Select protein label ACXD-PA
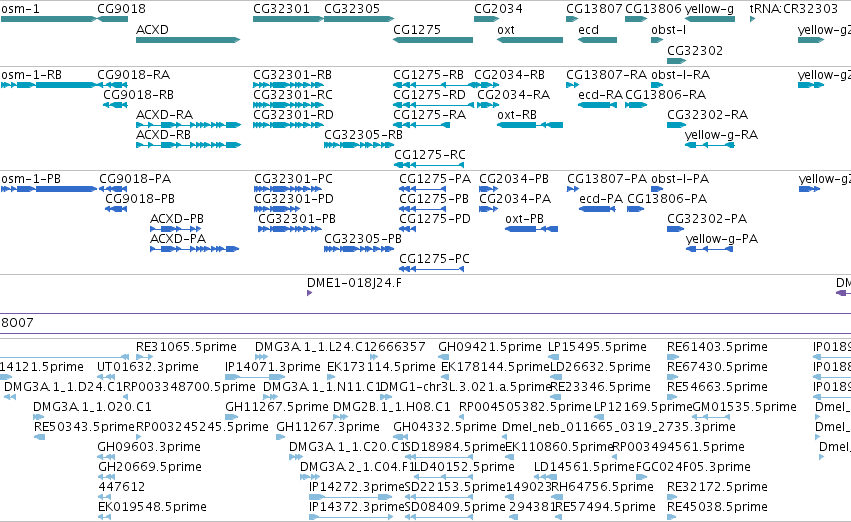Screen dimensions: 851x522 (177, 239)
